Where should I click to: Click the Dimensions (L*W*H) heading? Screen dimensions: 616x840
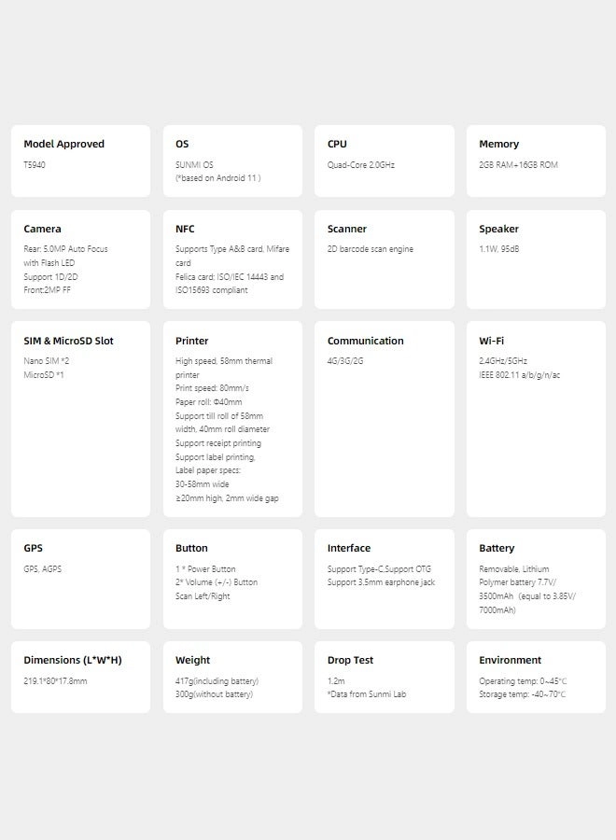click(73, 660)
